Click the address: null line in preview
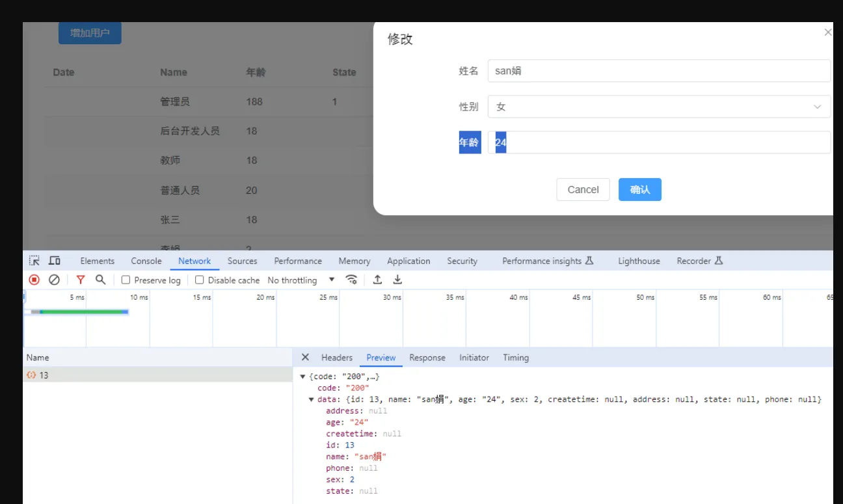843x504 pixels. (356, 410)
